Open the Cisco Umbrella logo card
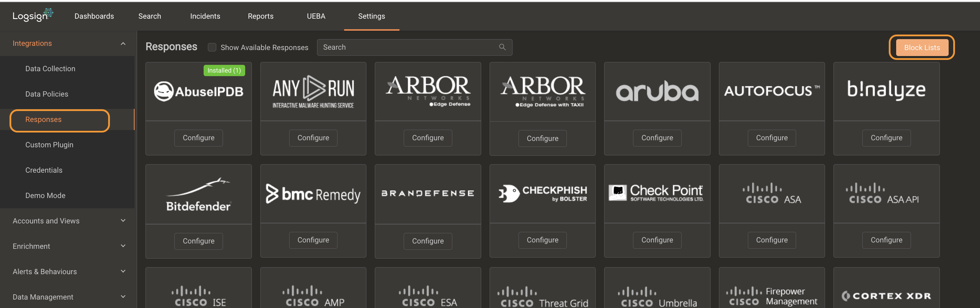This screenshot has width=980, height=308. pos(657,297)
